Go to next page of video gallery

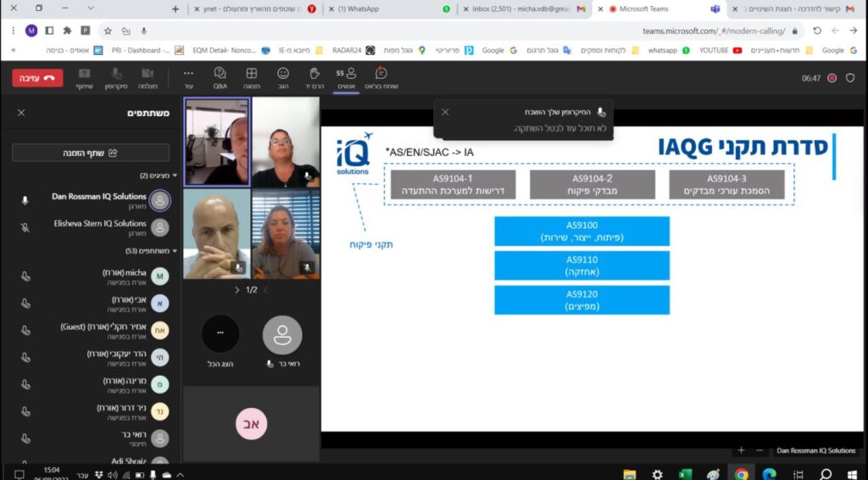(x=236, y=290)
